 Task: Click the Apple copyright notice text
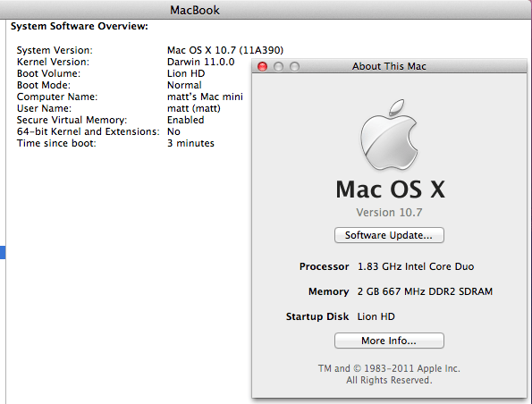coord(389,368)
